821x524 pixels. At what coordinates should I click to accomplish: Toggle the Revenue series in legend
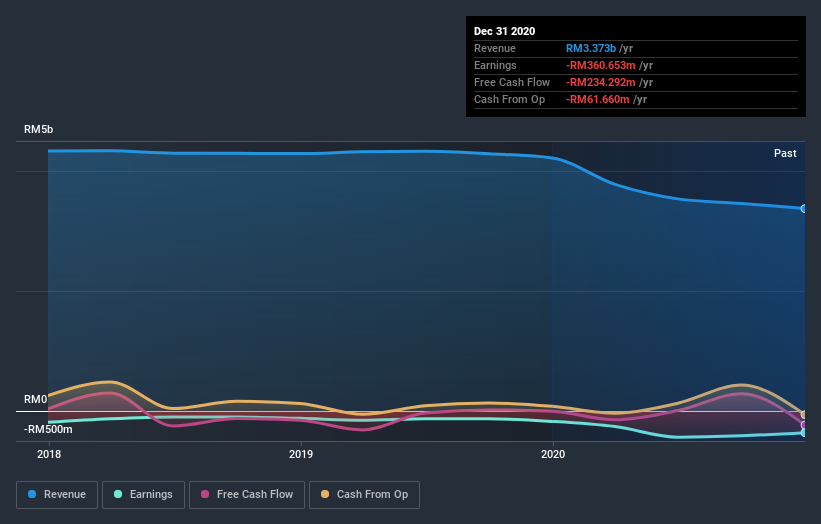[57, 495]
